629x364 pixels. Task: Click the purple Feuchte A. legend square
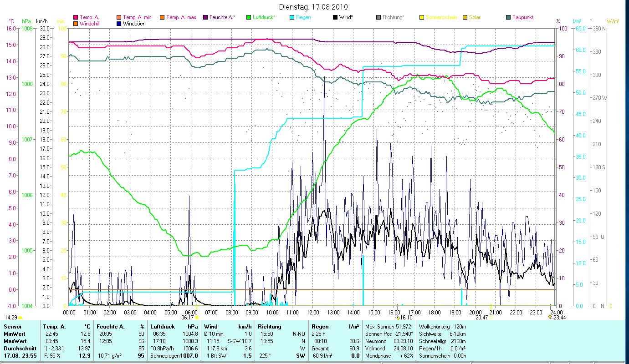(x=205, y=18)
